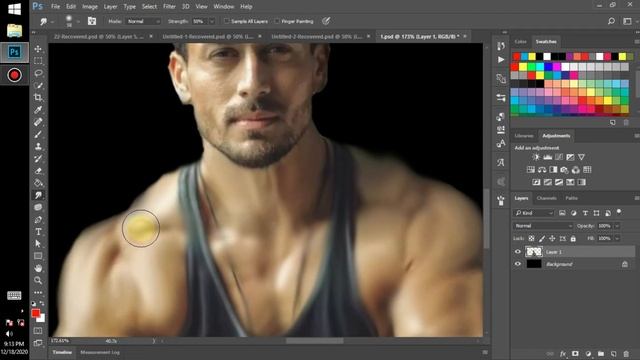The width and height of the screenshot is (640, 360).
Task: Open the Fill slider dropdown arrow
Action: click(x=617, y=238)
